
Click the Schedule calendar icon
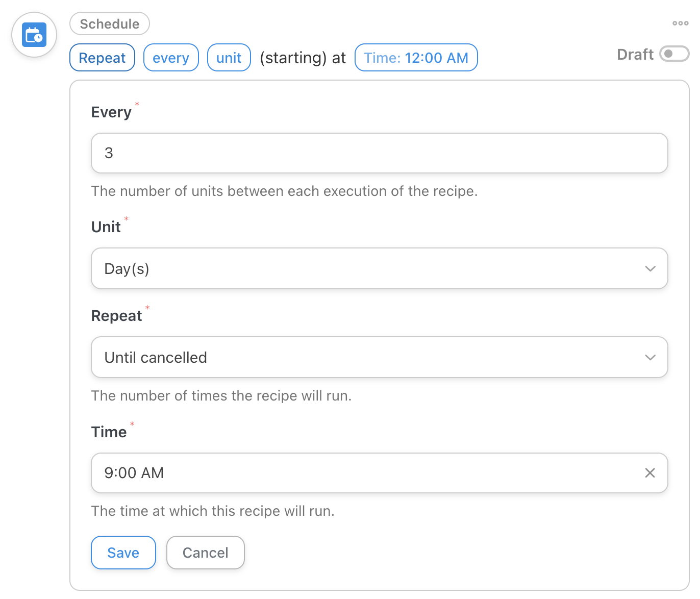pyautogui.click(x=34, y=35)
